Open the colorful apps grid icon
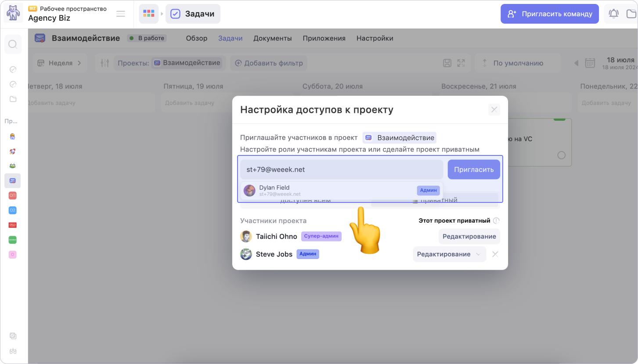Image resolution: width=638 pixels, height=364 pixels. point(149,14)
